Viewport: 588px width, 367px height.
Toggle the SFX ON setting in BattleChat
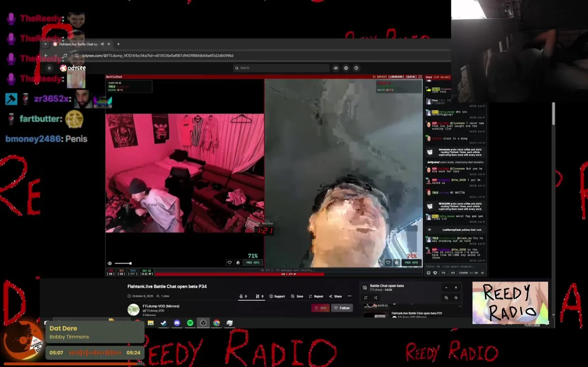(121, 272)
